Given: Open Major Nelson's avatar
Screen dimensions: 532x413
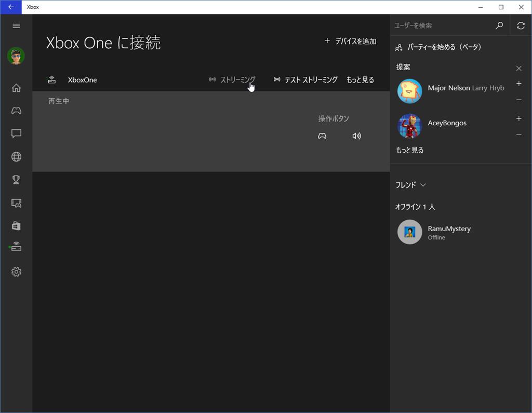Looking at the screenshot, I should [x=409, y=91].
